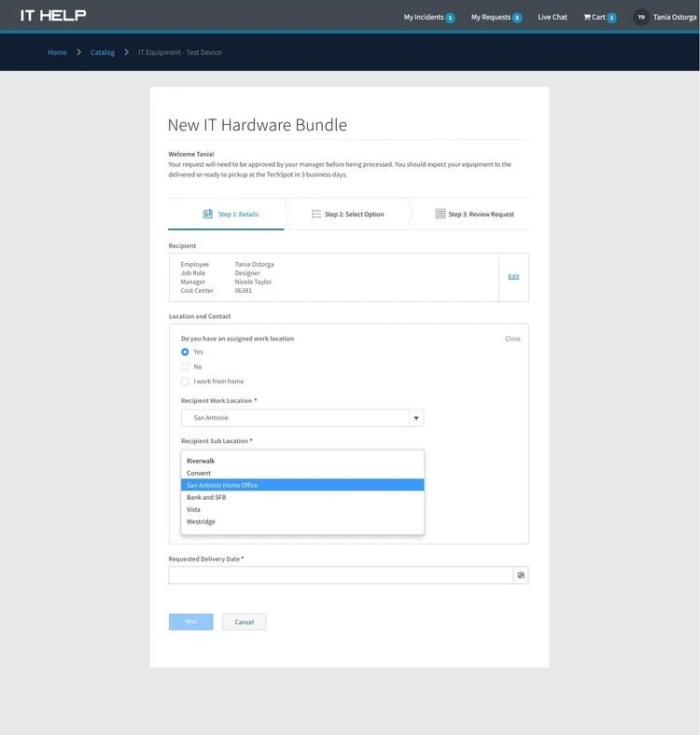Choose Bank and SFB option

click(x=302, y=497)
